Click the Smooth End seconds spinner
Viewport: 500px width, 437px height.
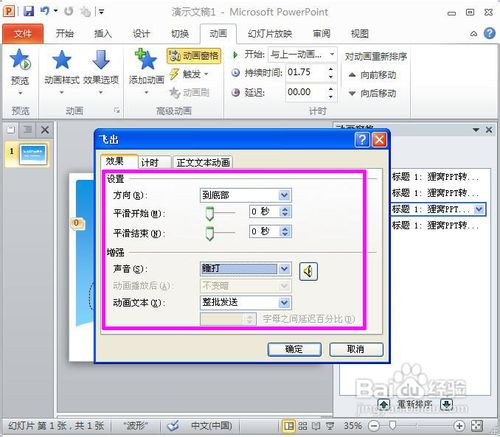pos(285,232)
